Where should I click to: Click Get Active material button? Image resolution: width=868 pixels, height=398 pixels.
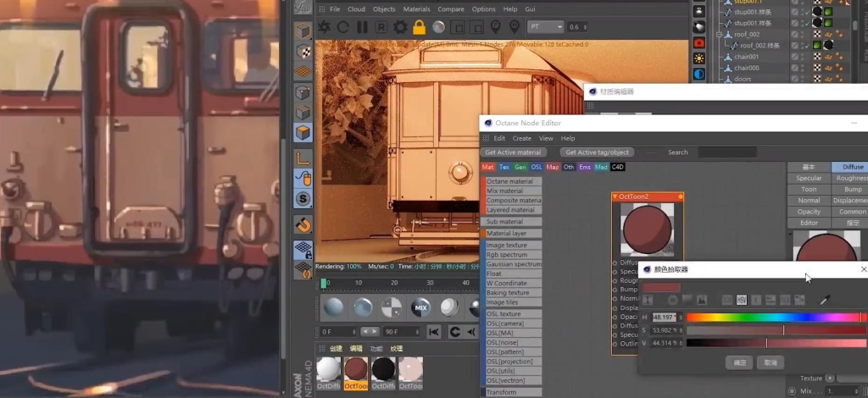tap(513, 152)
